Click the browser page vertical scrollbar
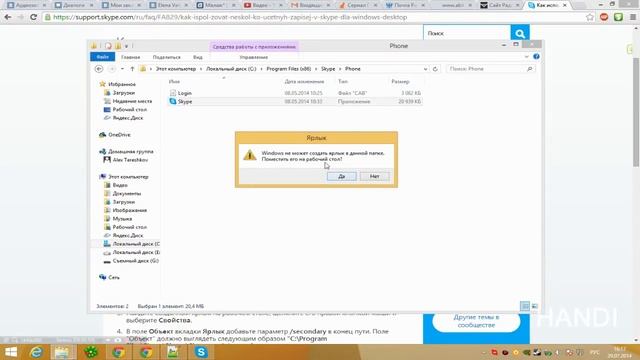 click(636, 112)
